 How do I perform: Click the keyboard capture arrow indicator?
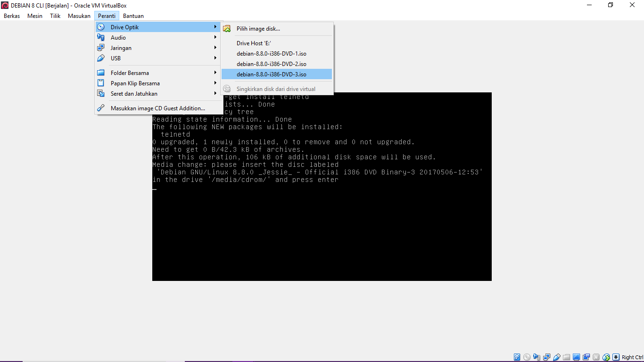[616, 357]
